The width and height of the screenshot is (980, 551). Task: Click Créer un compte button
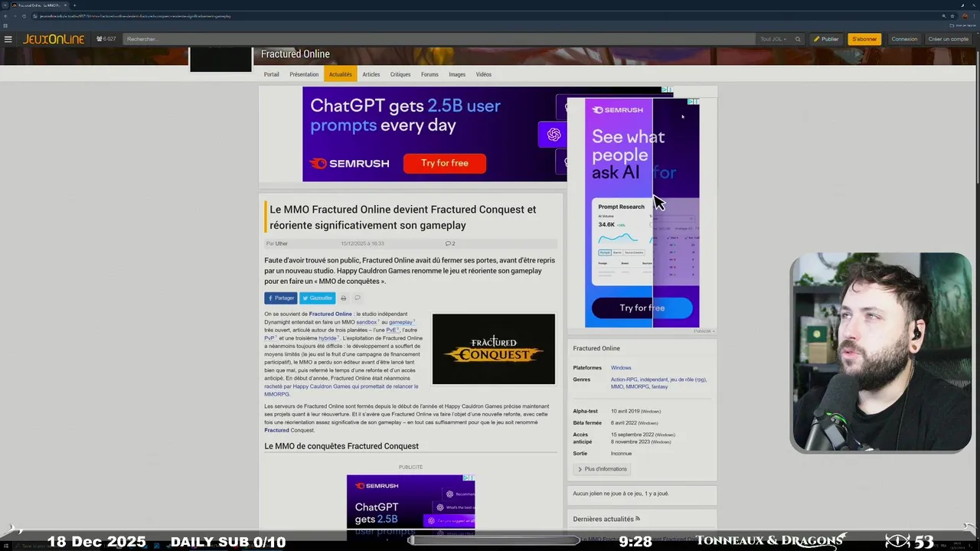(x=948, y=39)
